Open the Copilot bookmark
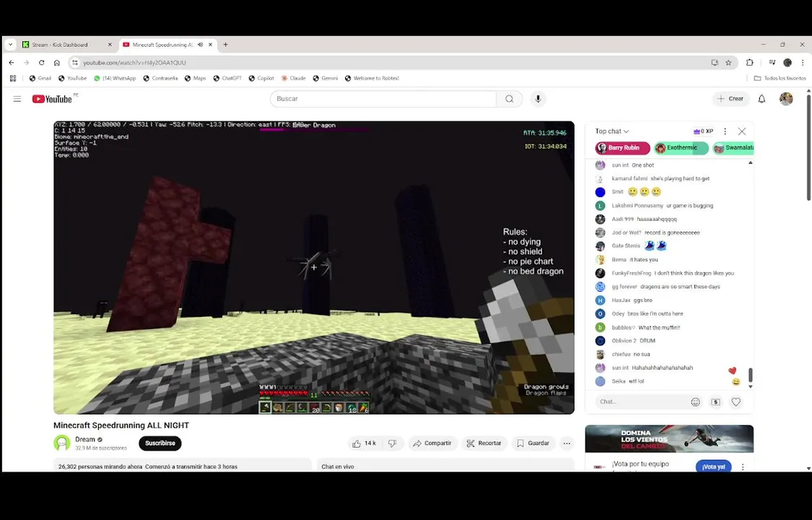The width and height of the screenshot is (812, 520). click(x=261, y=78)
